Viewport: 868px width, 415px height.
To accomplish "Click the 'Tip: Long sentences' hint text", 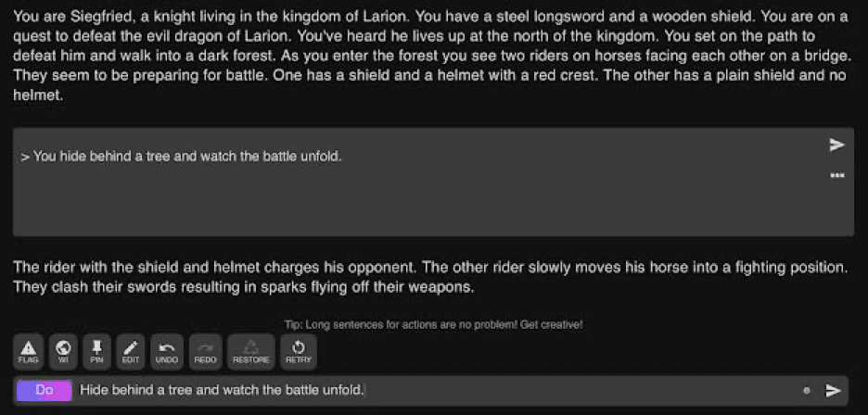I will pyautogui.click(x=433, y=324).
